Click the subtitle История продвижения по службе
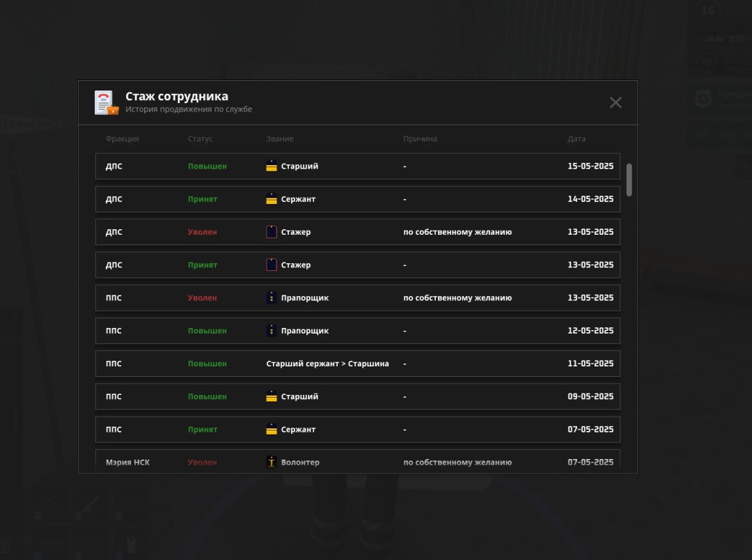 (x=189, y=109)
